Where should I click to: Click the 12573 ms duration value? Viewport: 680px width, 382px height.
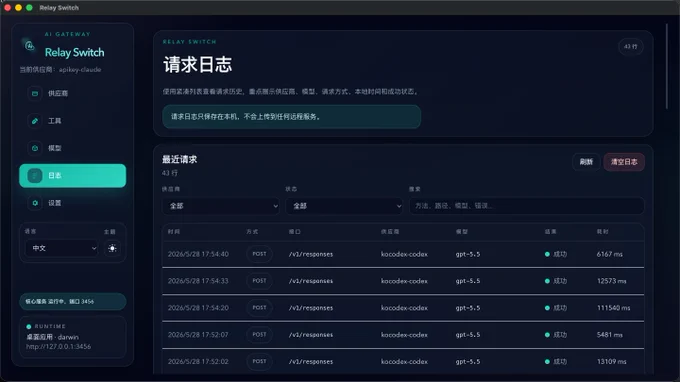coord(611,281)
